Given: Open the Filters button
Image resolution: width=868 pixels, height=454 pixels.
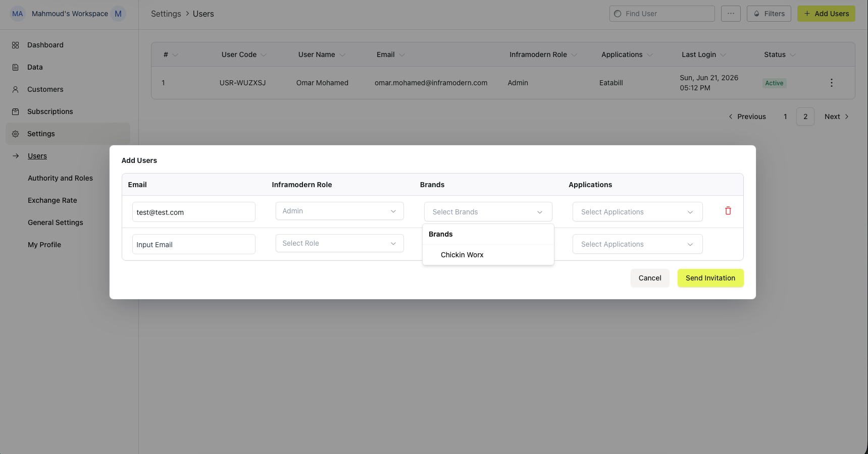Looking at the screenshot, I should point(769,14).
